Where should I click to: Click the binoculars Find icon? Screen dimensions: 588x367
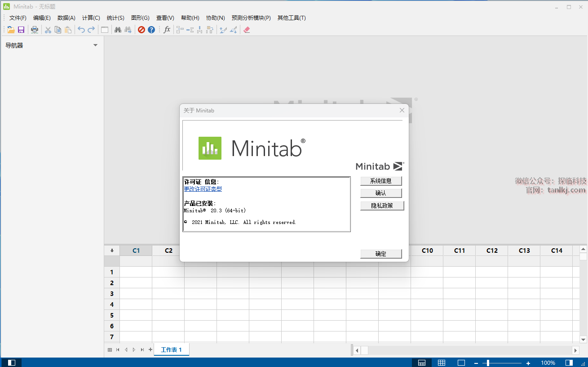coord(118,30)
